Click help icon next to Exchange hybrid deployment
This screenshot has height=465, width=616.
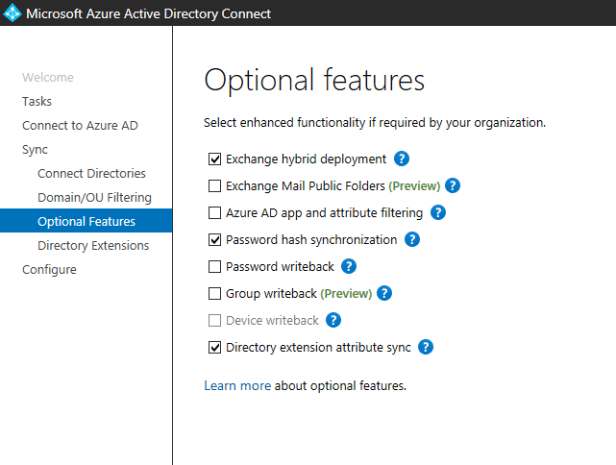tap(402, 159)
